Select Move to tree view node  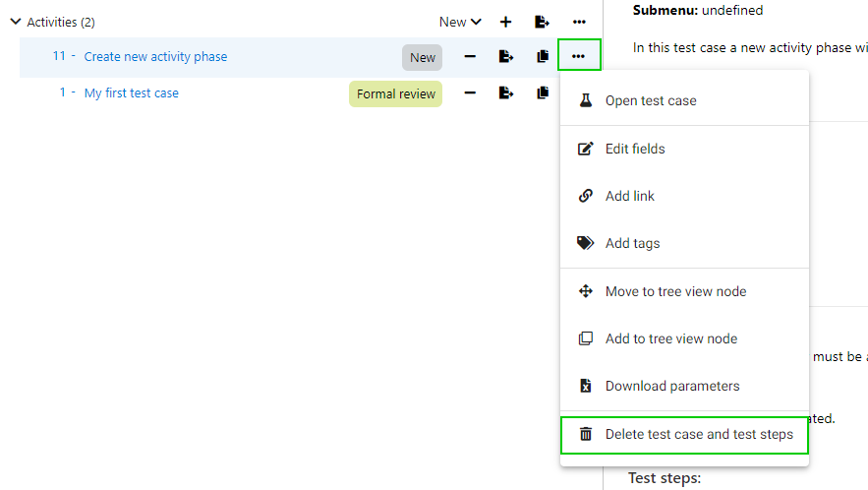coord(675,291)
